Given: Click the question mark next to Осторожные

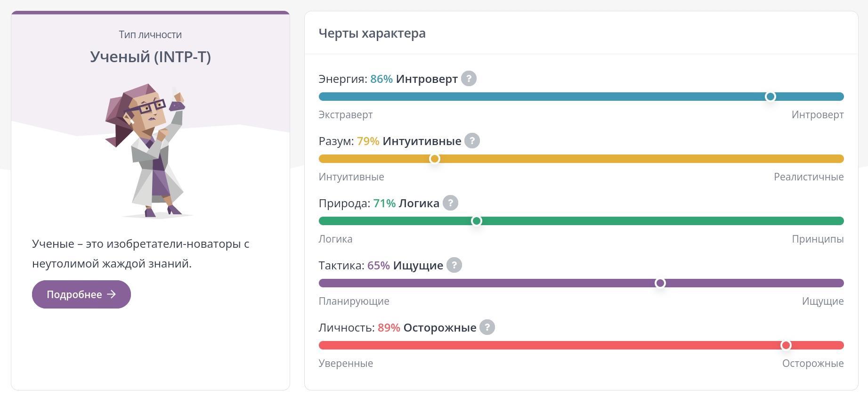Looking at the screenshot, I should (x=487, y=327).
